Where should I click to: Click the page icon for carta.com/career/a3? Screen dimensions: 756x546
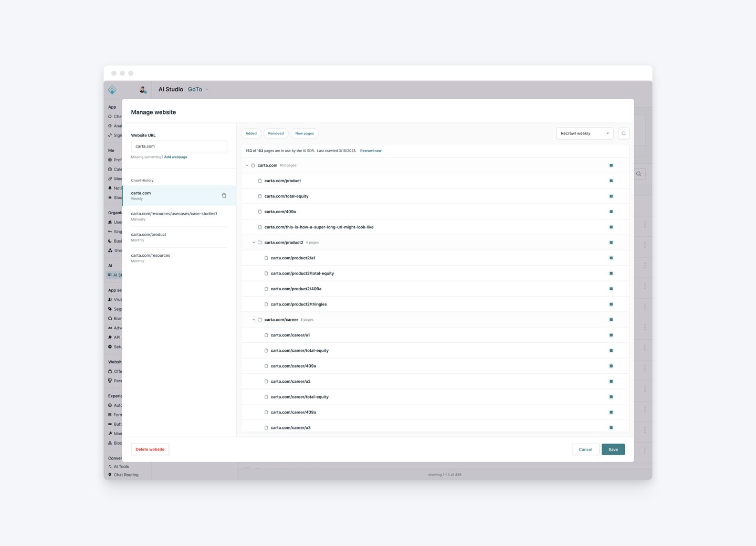click(266, 428)
